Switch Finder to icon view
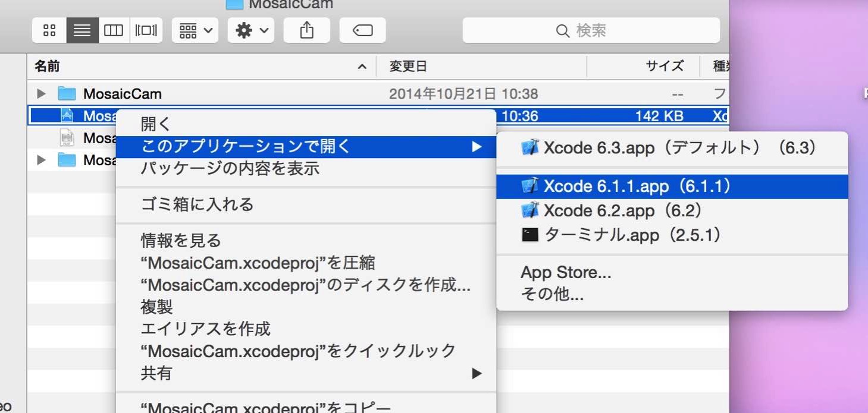The image size is (868, 413). click(49, 30)
